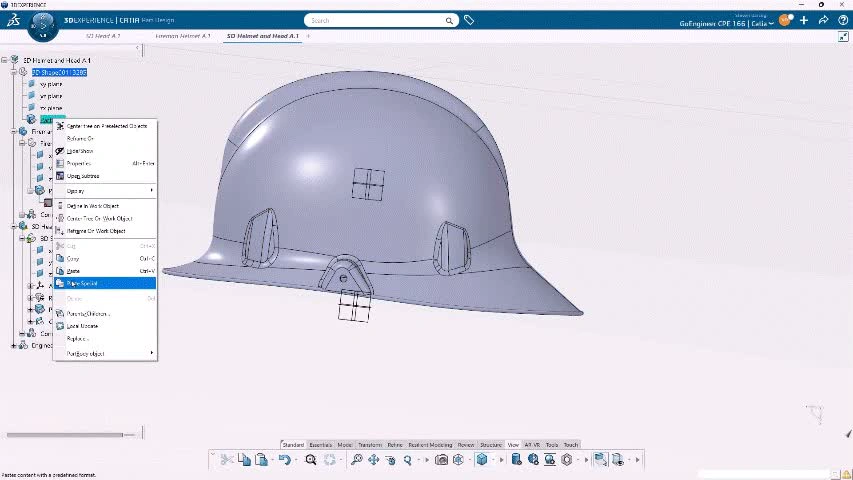Choose Hide/Show in the context menu
Screen dimensions: 853x480
point(106,151)
